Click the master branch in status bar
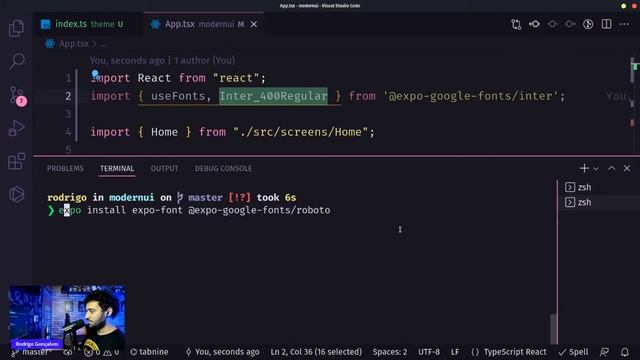Viewport: 640px width, 360px height. click(31, 352)
